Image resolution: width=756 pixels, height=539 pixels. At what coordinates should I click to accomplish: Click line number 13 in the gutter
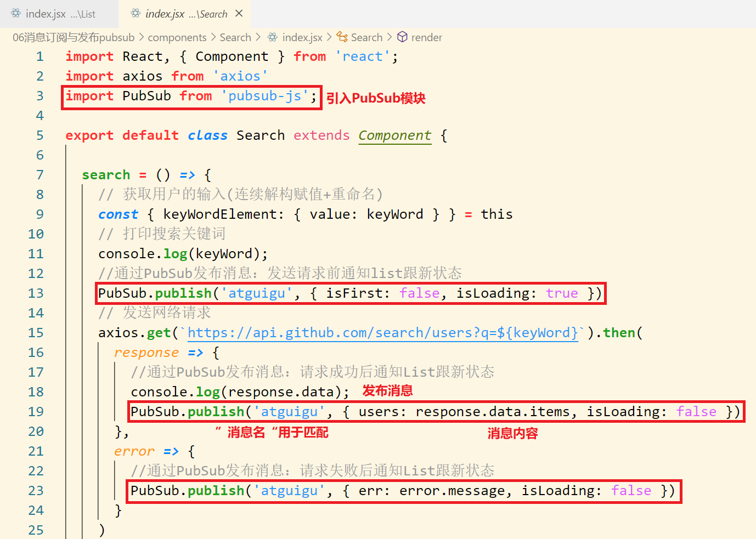coord(36,293)
